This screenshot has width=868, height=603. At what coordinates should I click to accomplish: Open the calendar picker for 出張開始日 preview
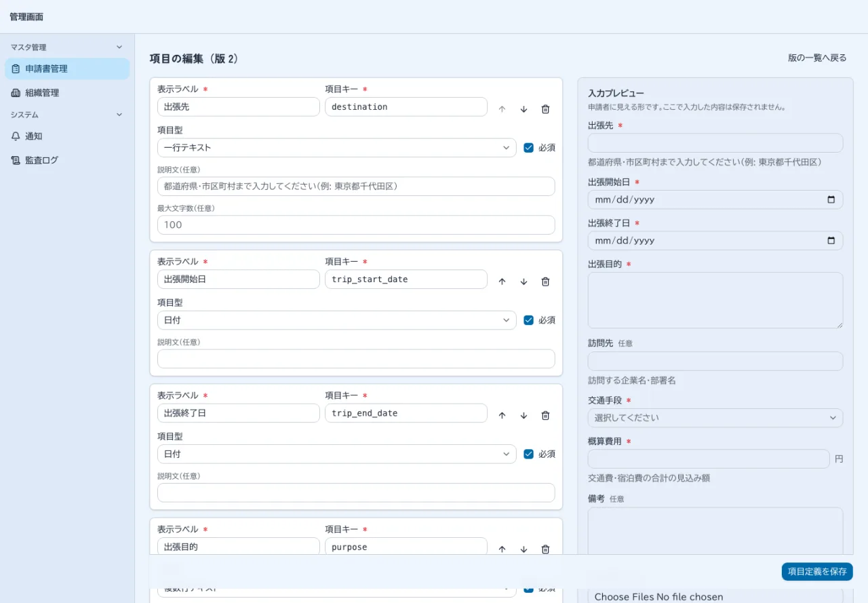point(831,199)
